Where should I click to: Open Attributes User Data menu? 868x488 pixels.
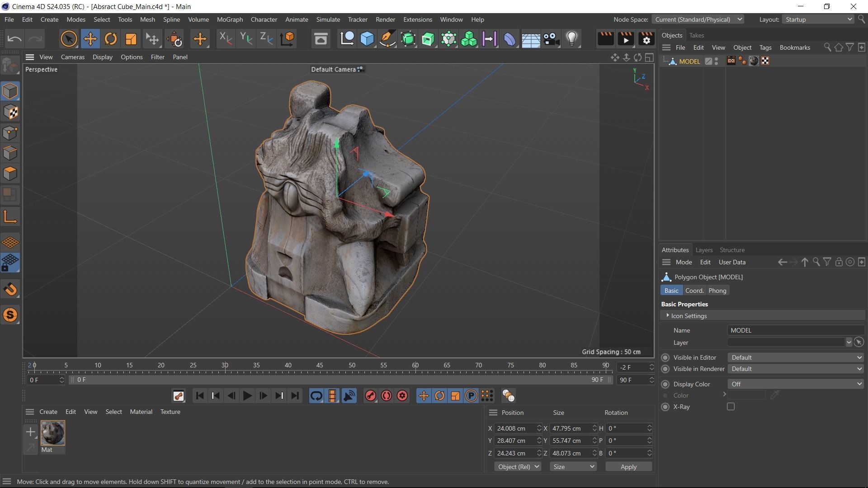(x=732, y=262)
